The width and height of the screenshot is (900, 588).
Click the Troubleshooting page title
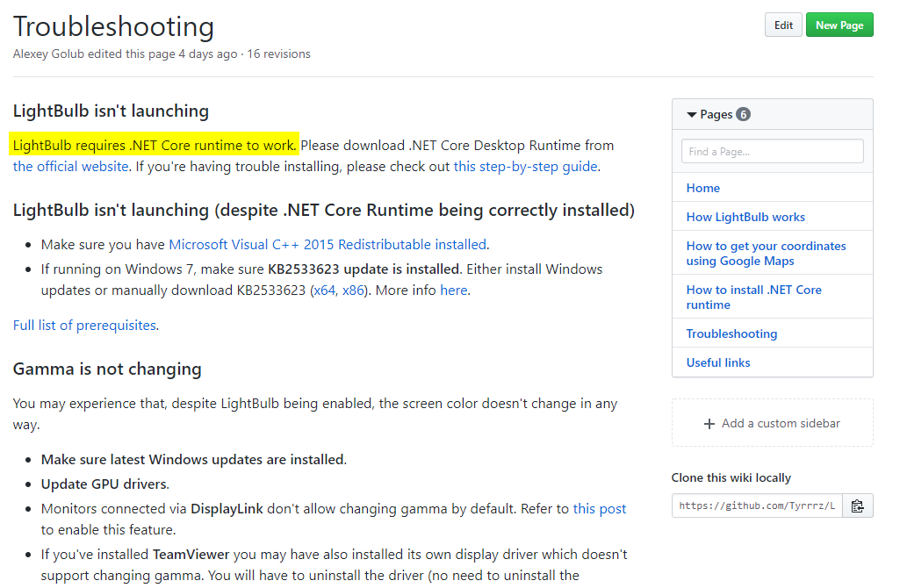point(113,26)
